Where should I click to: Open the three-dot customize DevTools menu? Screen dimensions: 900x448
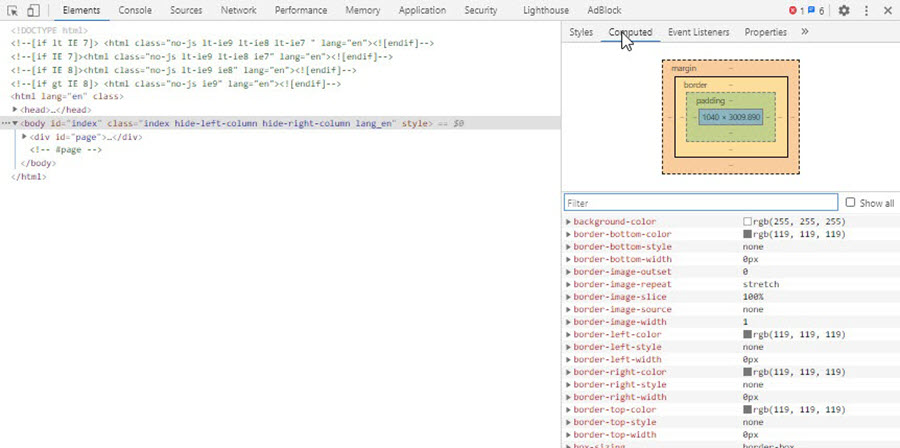point(866,10)
